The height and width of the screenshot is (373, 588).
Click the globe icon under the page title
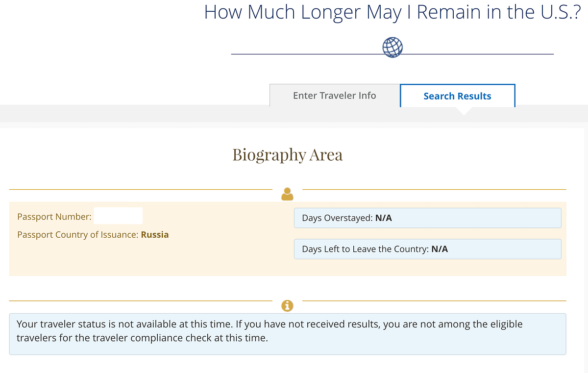(392, 47)
